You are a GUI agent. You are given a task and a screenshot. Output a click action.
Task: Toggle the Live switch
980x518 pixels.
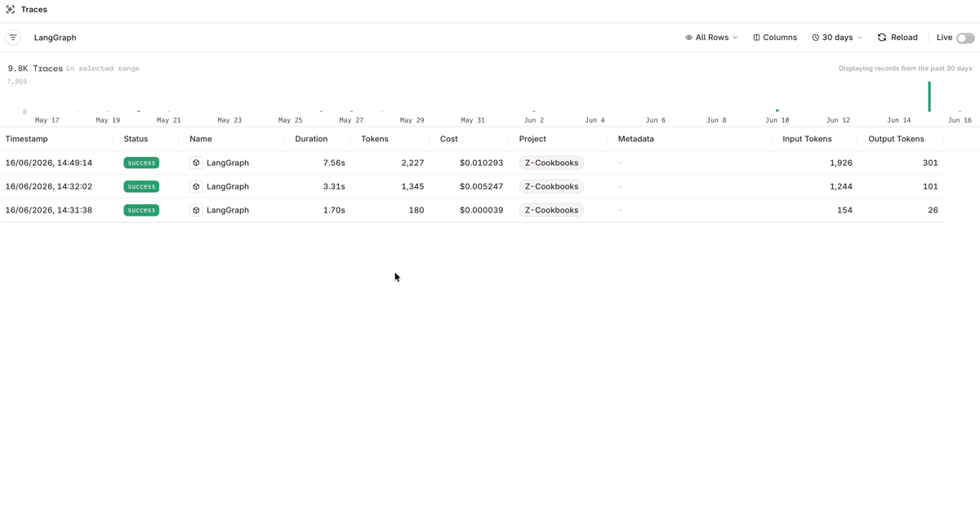(x=965, y=38)
